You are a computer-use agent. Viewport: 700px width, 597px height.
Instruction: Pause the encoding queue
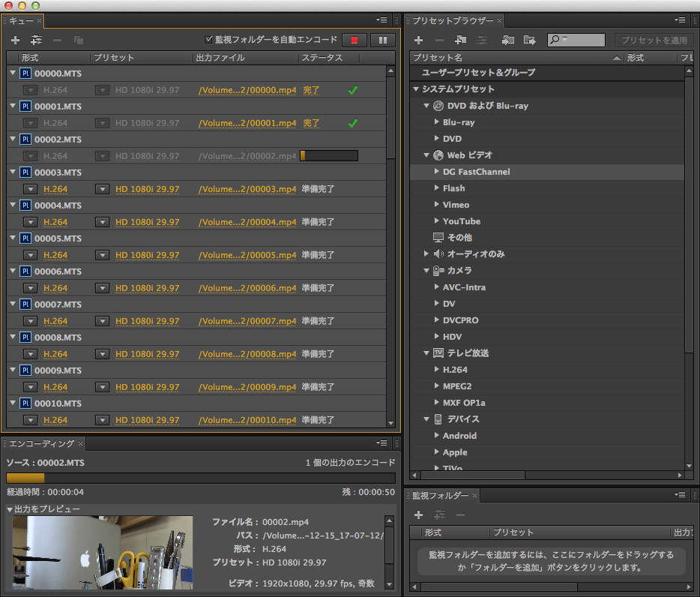click(383, 40)
